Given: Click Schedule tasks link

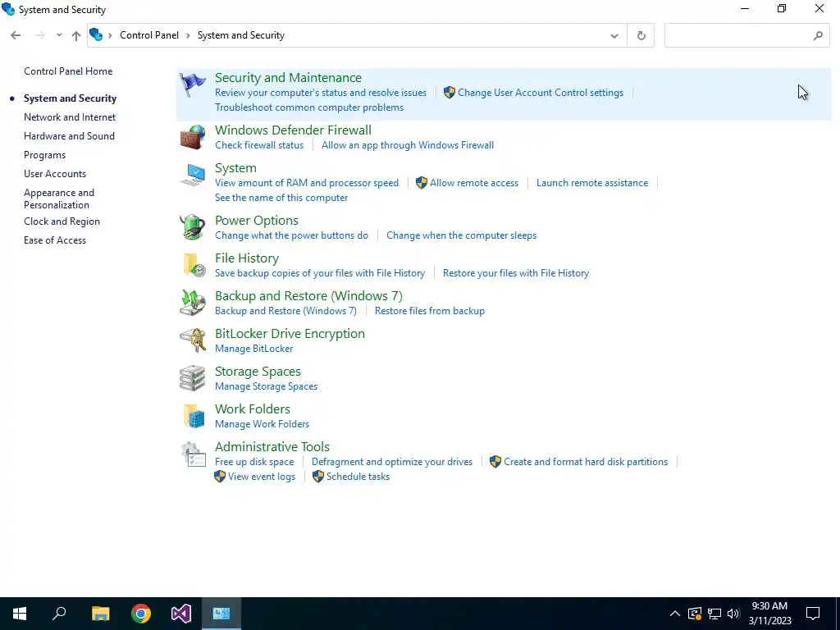Looking at the screenshot, I should point(358,477).
